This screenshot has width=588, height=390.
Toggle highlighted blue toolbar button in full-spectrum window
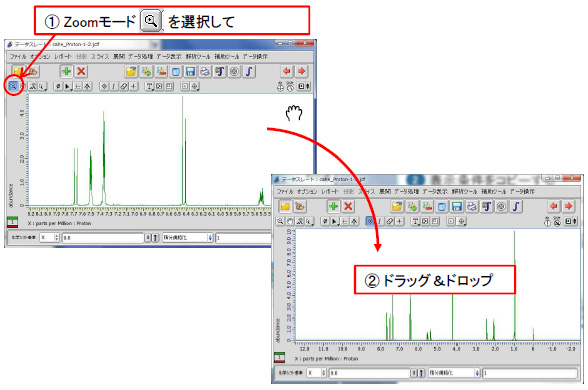tap(370, 221)
